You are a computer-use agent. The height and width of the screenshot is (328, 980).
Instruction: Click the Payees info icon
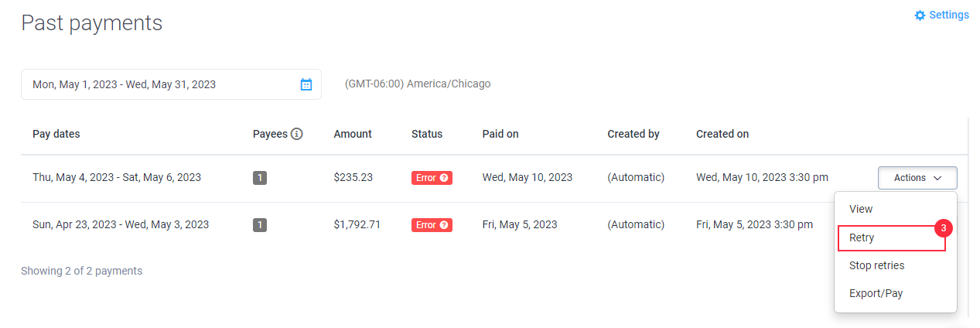296,134
